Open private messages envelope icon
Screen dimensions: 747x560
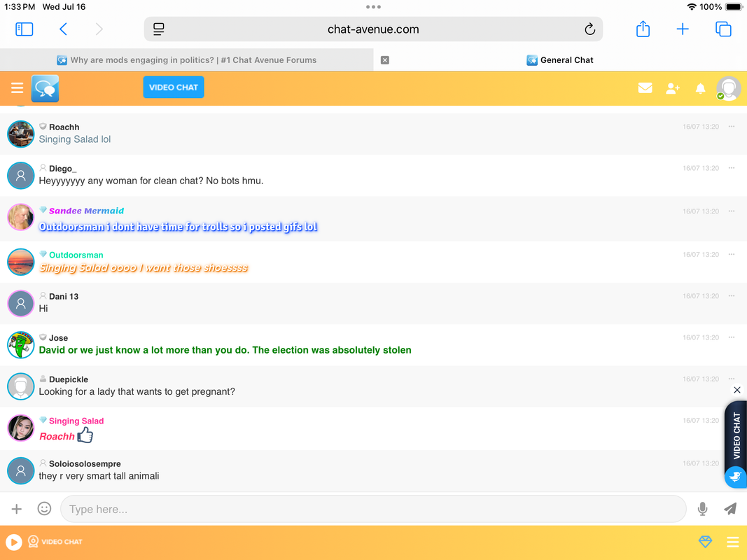(x=645, y=88)
